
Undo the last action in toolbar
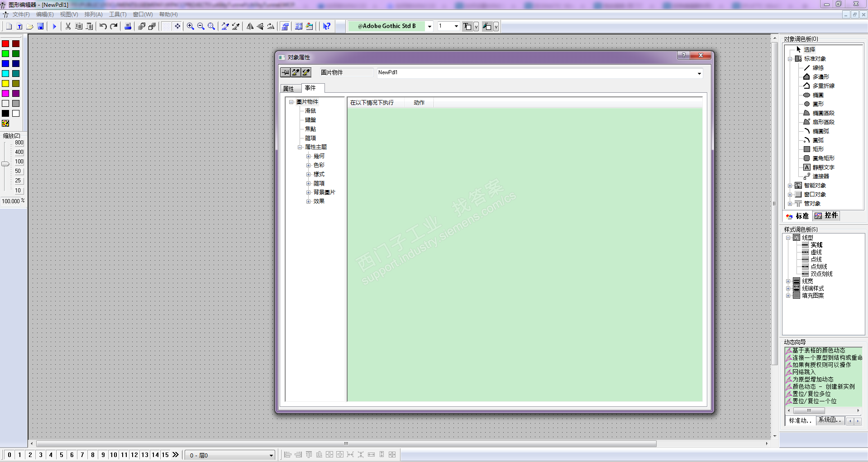pyautogui.click(x=103, y=26)
